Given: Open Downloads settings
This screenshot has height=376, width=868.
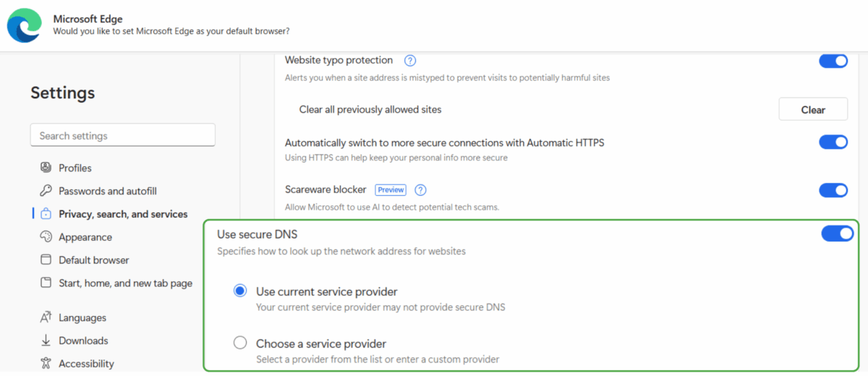Looking at the screenshot, I should [x=83, y=341].
